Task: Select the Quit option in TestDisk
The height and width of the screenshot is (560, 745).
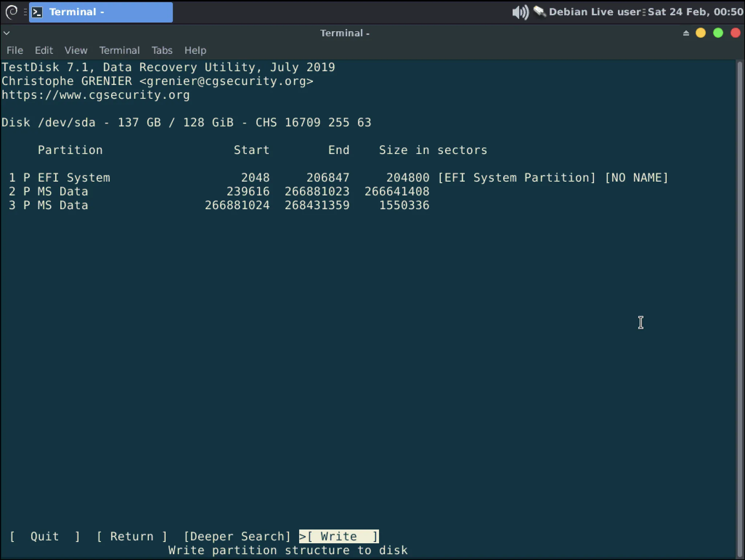Action: [x=44, y=536]
